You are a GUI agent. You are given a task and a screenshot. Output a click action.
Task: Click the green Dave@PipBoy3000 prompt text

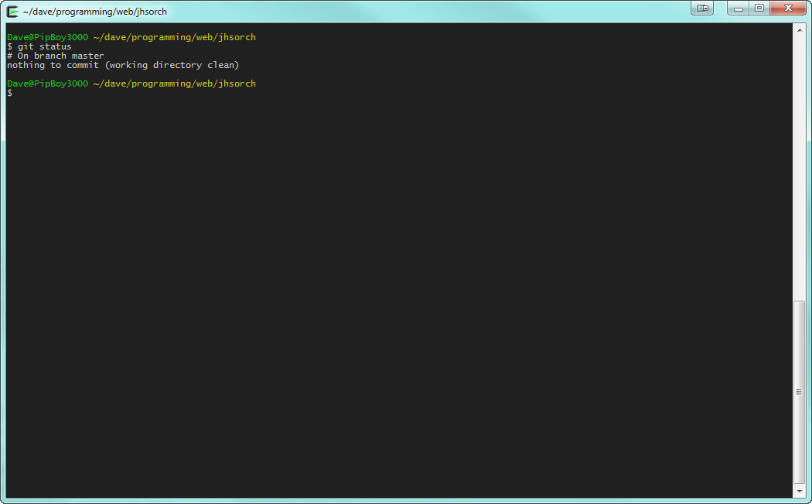point(46,36)
